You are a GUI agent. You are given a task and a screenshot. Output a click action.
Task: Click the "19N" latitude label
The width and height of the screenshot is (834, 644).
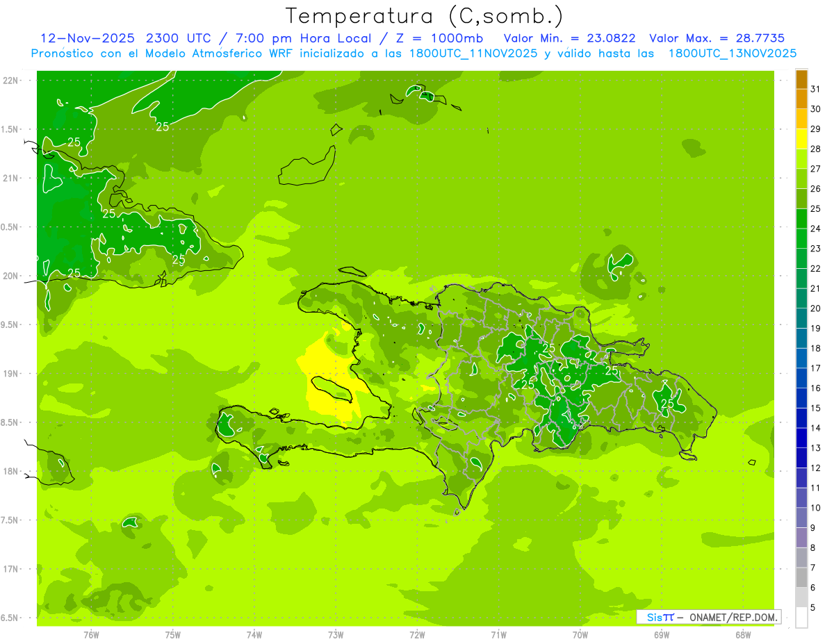click(12, 374)
